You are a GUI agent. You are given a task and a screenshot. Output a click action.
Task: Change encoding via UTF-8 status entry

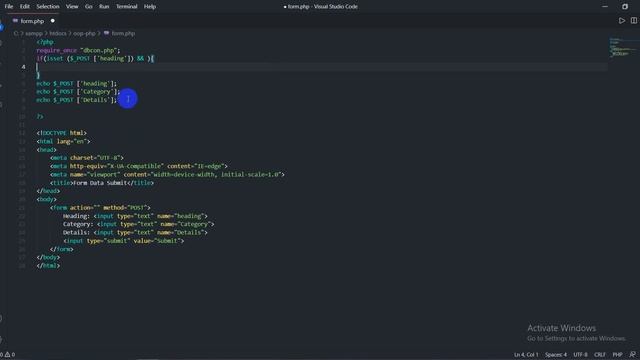pos(580,355)
